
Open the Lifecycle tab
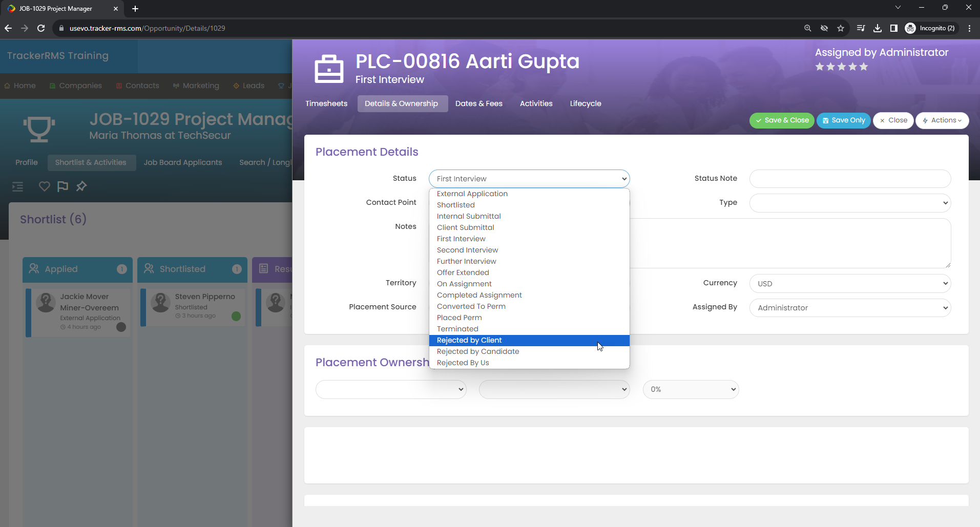(x=586, y=103)
